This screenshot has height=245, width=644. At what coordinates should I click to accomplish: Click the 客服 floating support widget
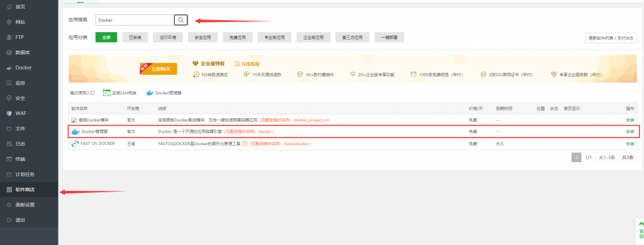pos(640,232)
